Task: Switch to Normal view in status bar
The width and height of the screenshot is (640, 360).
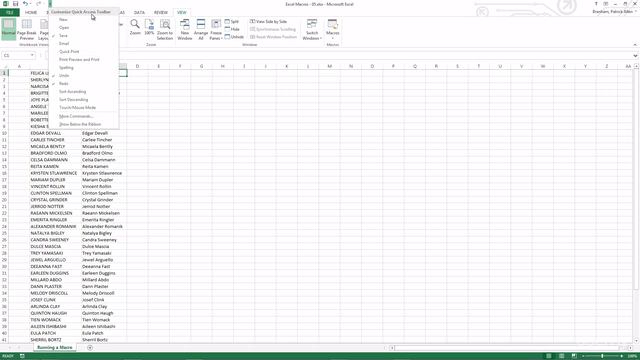Action: pos(549,356)
